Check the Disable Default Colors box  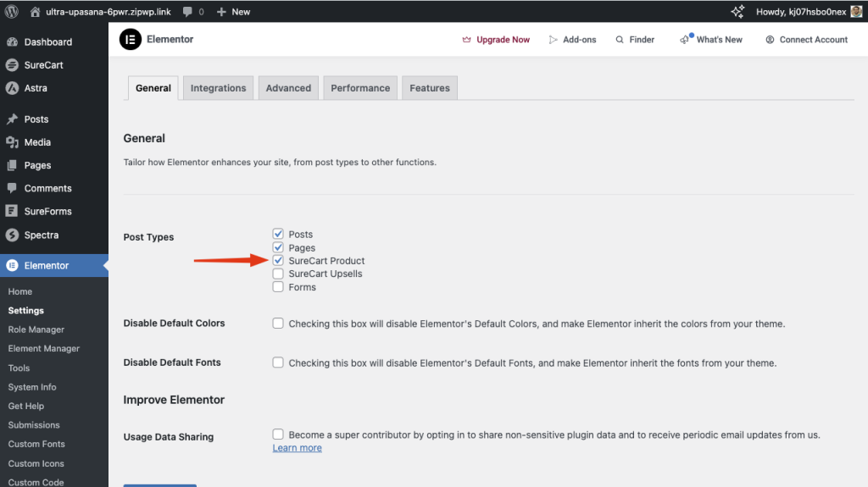click(278, 324)
